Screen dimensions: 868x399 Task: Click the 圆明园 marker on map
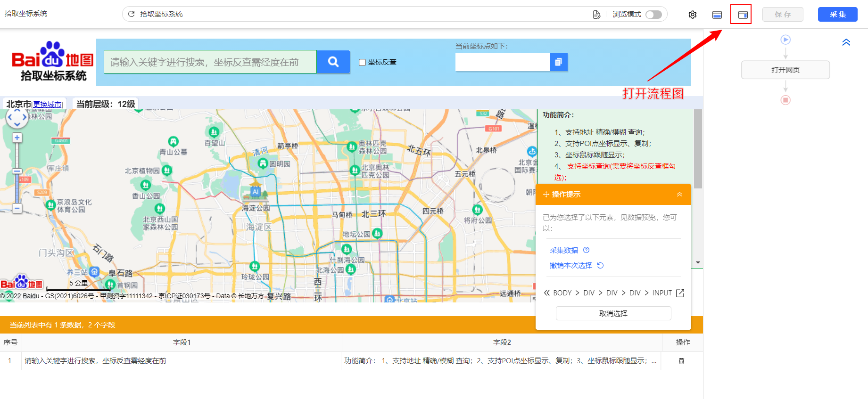263,163
